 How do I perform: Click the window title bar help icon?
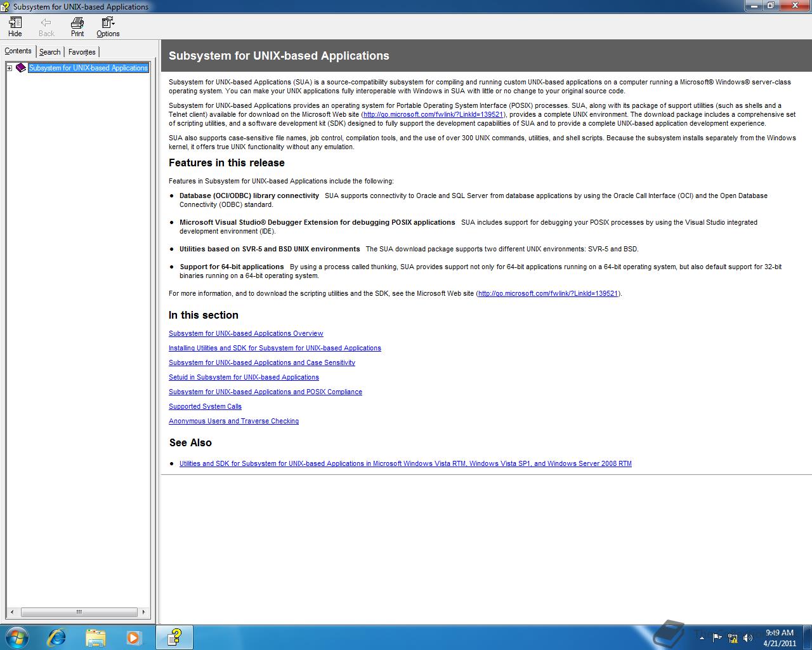pyautogui.click(x=6, y=6)
